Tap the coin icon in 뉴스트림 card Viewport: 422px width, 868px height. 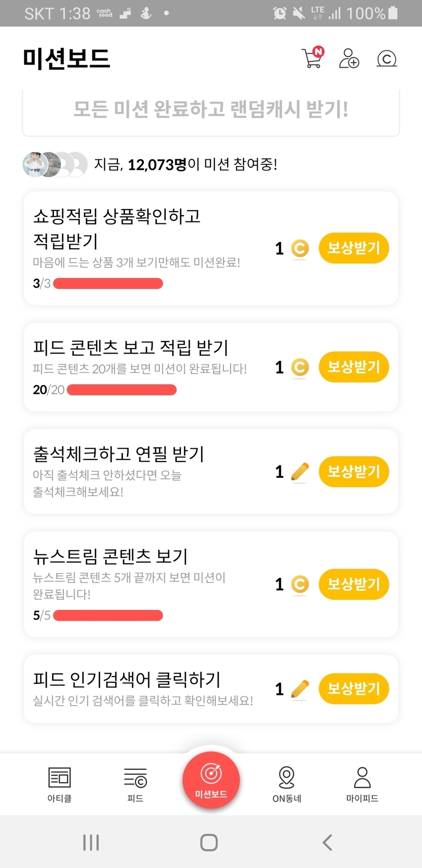click(x=300, y=584)
